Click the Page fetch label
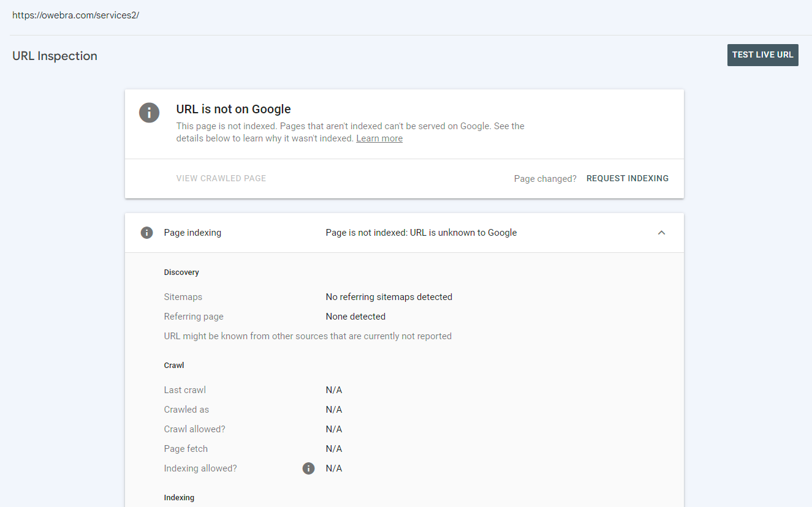 coord(186,449)
